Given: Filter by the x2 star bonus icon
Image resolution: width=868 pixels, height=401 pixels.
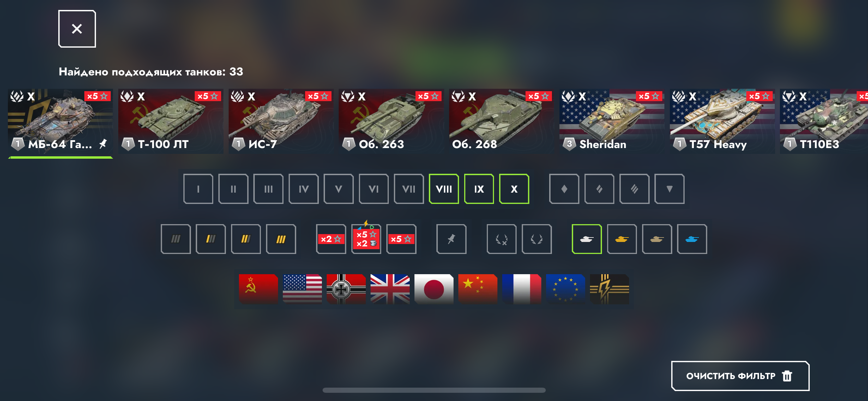Looking at the screenshot, I should [331, 239].
